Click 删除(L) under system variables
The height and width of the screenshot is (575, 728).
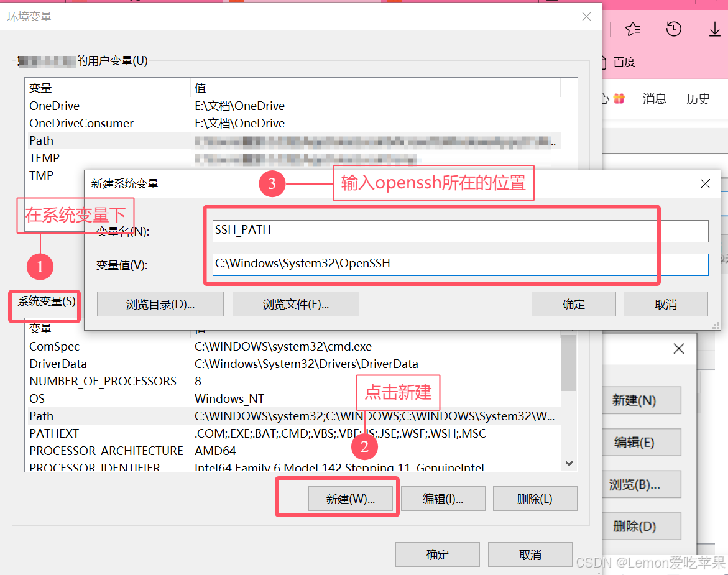(535, 499)
